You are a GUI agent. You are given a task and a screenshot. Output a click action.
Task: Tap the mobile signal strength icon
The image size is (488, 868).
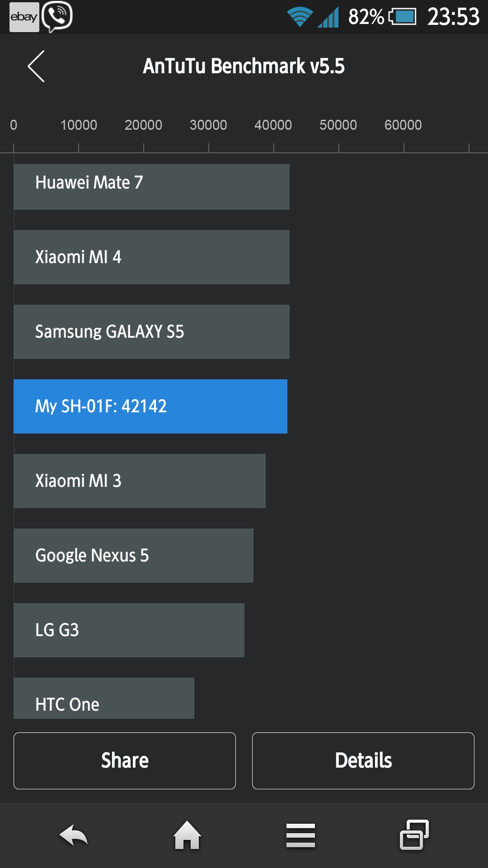click(328, 17)
